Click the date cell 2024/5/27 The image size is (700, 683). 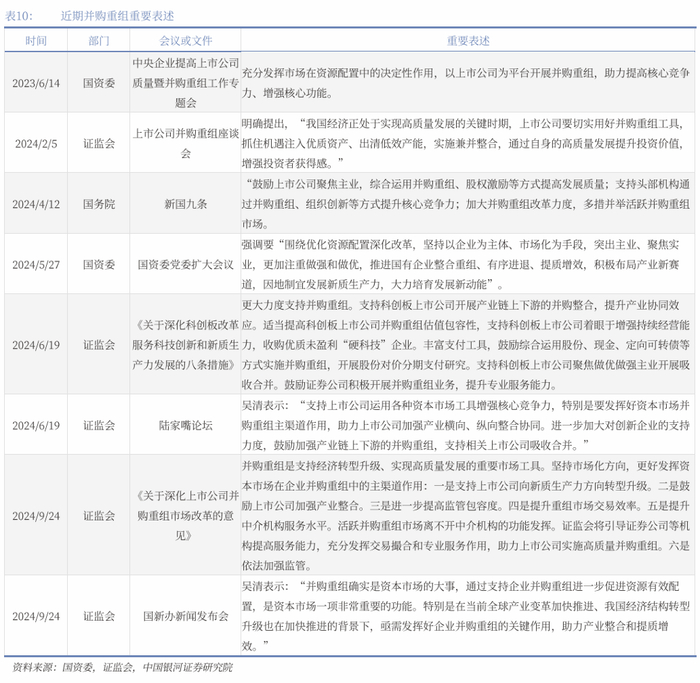36,265
